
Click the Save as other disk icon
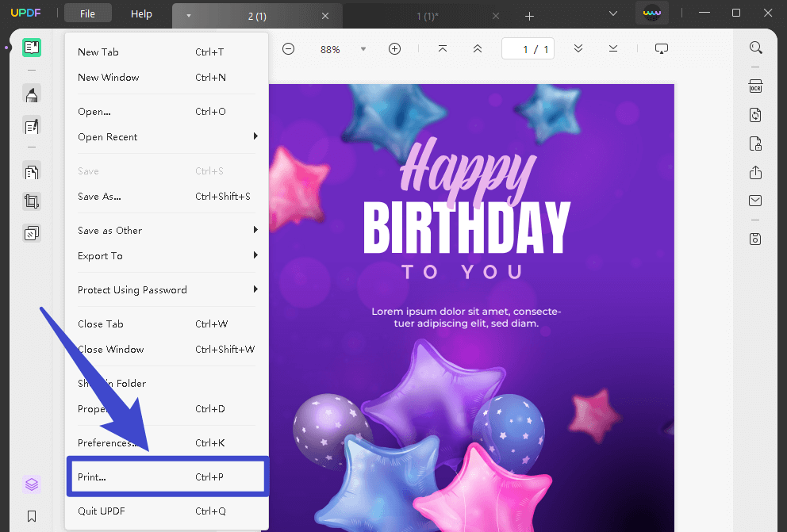point(755,239)
